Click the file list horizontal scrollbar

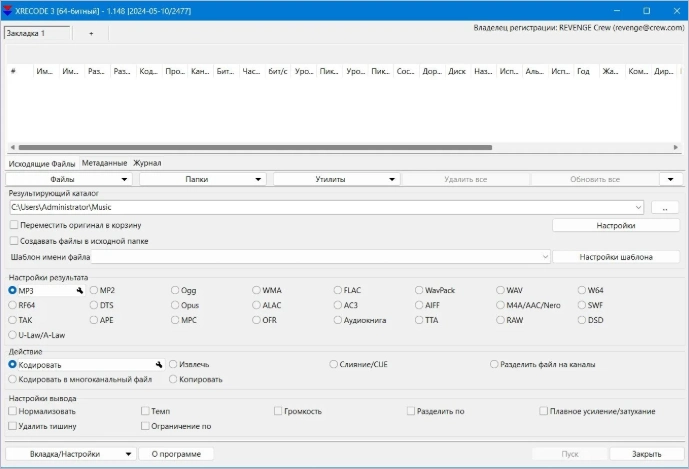250,147
